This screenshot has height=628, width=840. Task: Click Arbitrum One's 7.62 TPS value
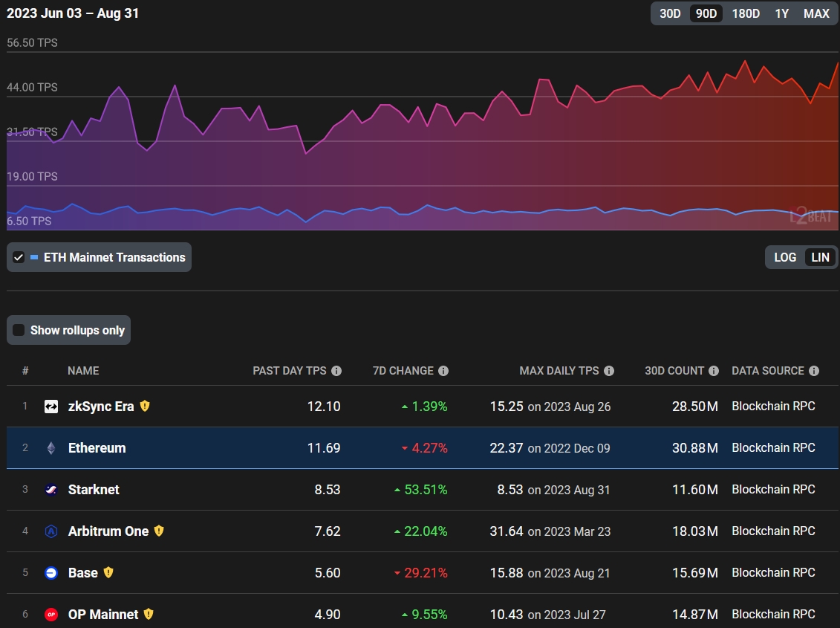pos(328,531)
